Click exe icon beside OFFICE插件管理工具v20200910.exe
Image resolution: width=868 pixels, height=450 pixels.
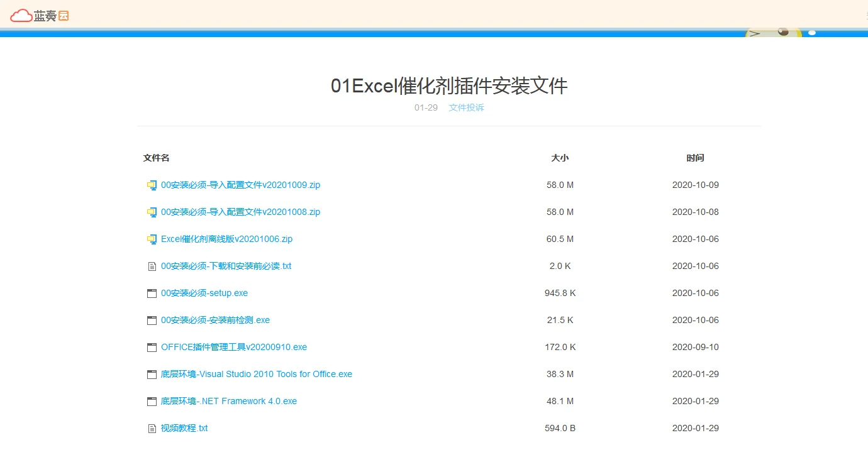click(x=152, y=348)
